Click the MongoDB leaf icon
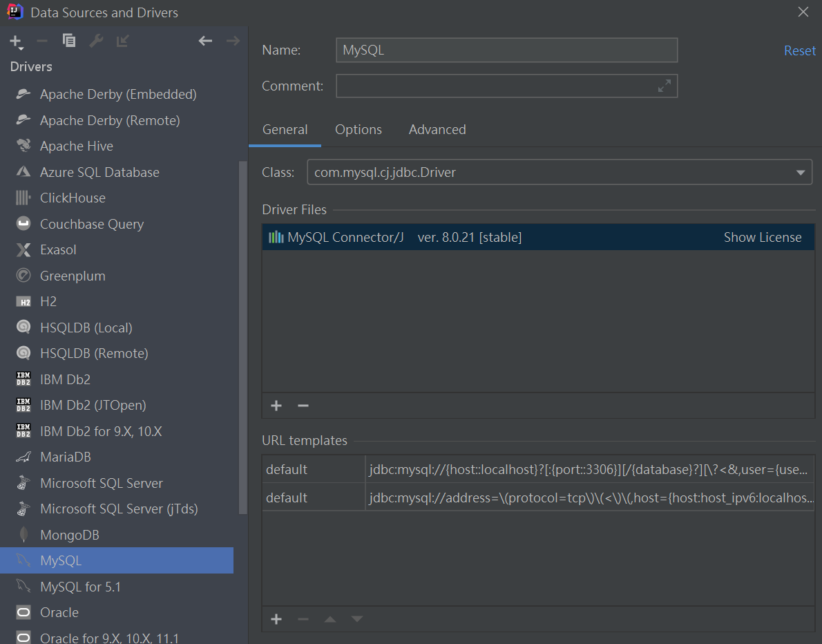The width and height of the screenshot is (822, 644). [x=23, y=534]
